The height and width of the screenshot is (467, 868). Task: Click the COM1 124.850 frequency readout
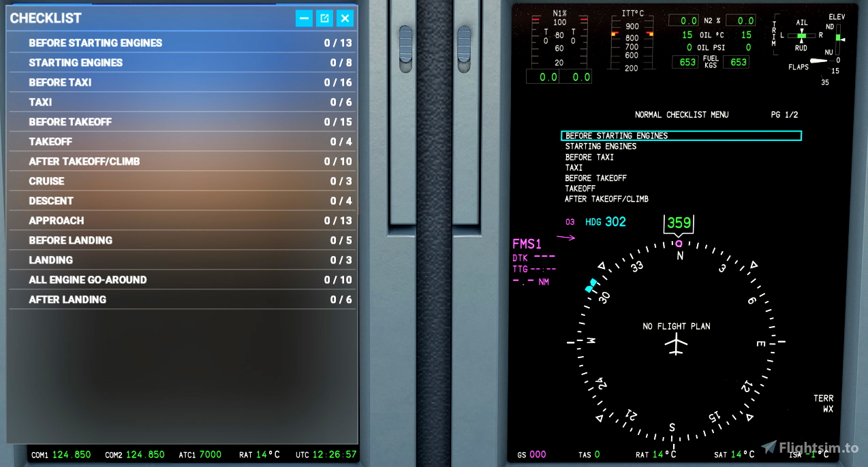tap(62, 455)
